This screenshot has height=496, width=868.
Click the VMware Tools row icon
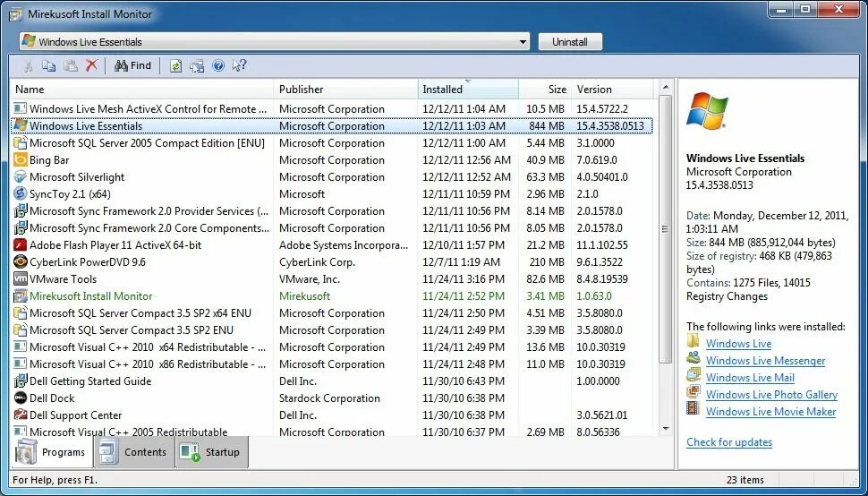click(21, 279)
